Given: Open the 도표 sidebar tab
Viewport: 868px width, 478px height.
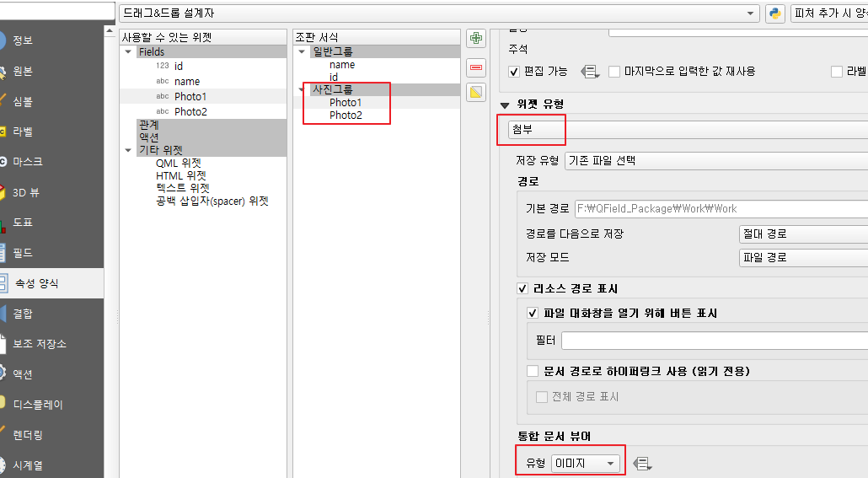Looking at the screenshot, I should point(23,222).
